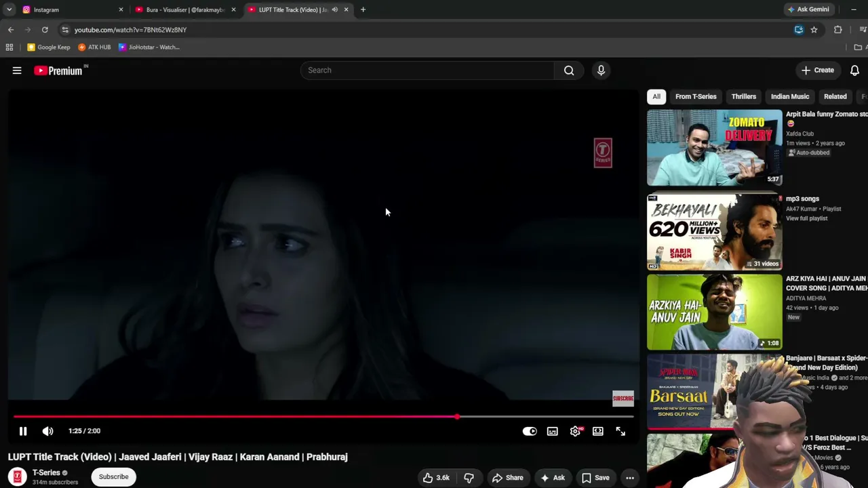Dislike the video
The width and height of the screenshot is (868, 488).
point(469,478)
